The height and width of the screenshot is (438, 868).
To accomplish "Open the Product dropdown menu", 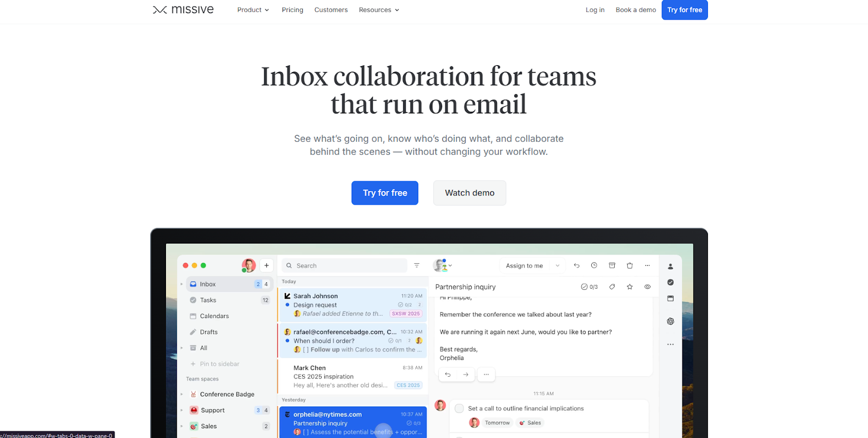I will click(x=253, y=10).
